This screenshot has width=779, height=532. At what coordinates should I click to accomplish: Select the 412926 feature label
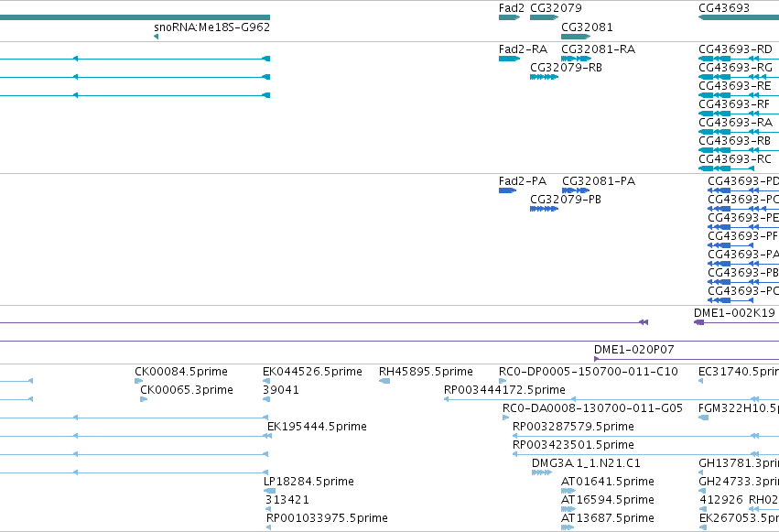(722, 500)
